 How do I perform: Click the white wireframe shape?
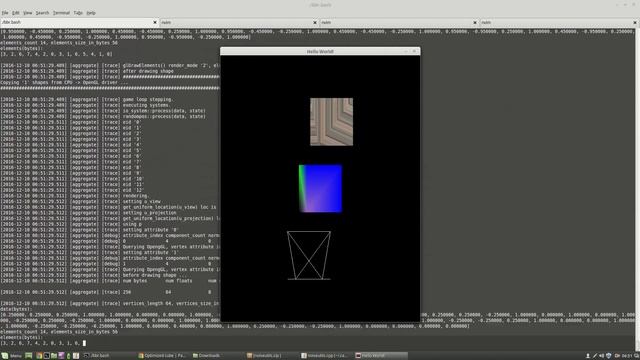tap(309, 256)
